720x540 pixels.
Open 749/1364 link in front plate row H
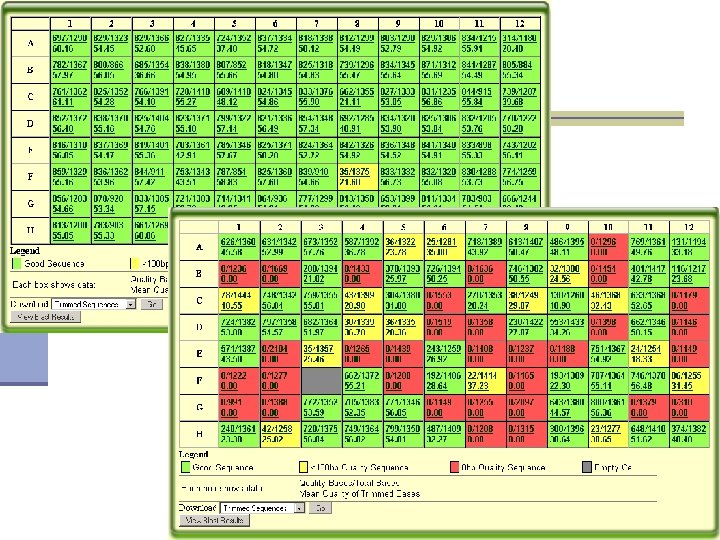pyautogui.click(x=361, y=429)
